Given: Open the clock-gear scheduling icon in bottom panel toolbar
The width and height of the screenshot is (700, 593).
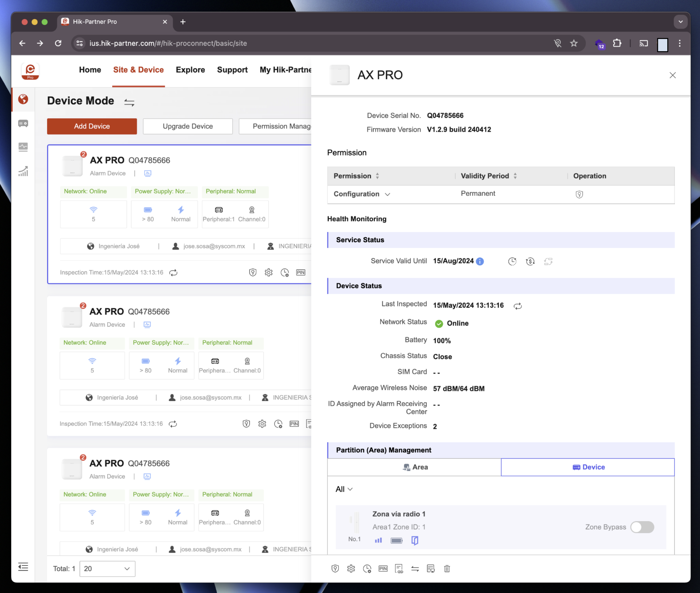Looking at the screenshot, I should point(367,568).
